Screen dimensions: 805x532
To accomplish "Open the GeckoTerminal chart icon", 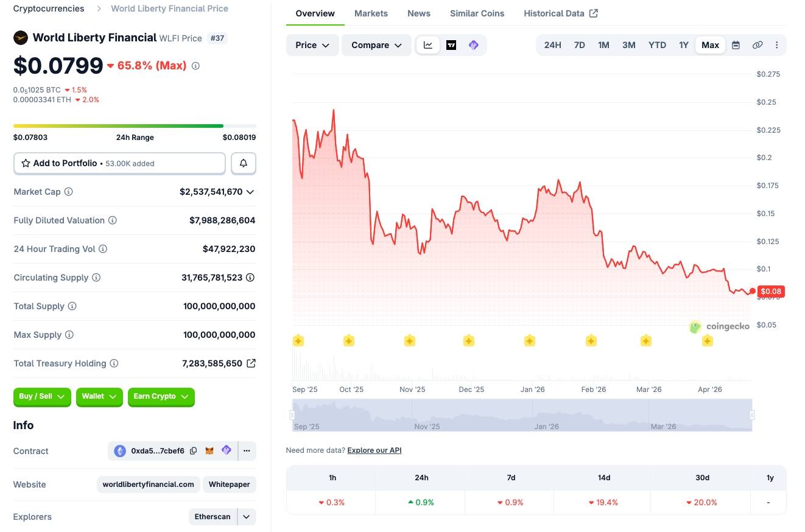I will coord(473,44).
